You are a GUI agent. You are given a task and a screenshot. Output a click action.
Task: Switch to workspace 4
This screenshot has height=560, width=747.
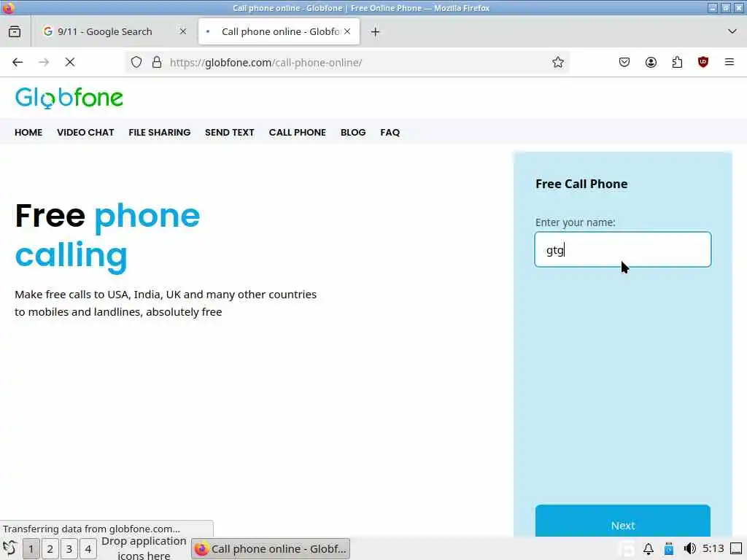pyautogui.click(x=88, y=548)
